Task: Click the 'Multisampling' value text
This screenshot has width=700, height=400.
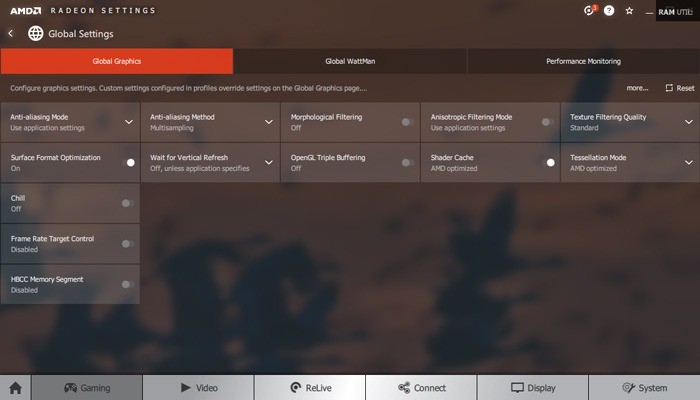Action: [x=172, y=128]
